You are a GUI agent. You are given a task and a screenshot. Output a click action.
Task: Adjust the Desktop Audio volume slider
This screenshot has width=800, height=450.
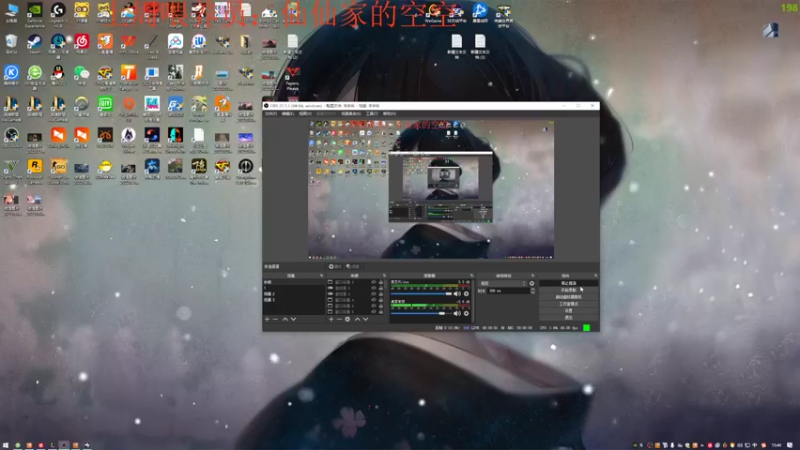click(x=421, y=313)
